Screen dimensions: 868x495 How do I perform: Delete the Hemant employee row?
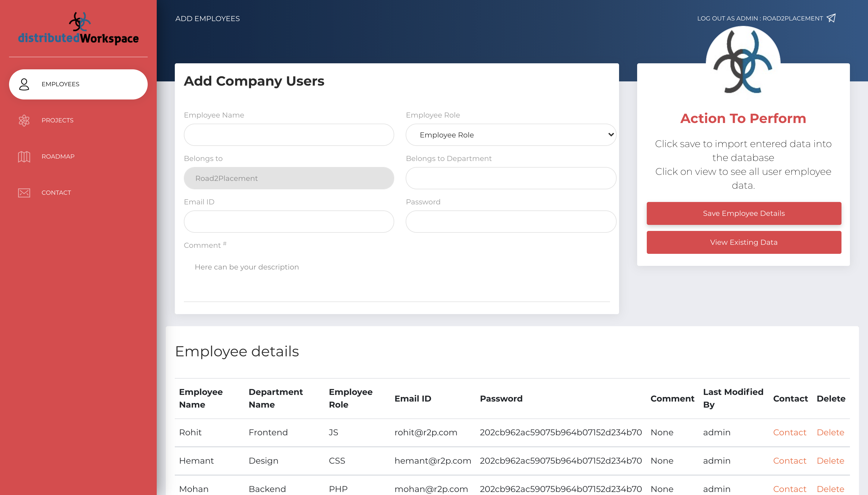click(x=830, y=461)
